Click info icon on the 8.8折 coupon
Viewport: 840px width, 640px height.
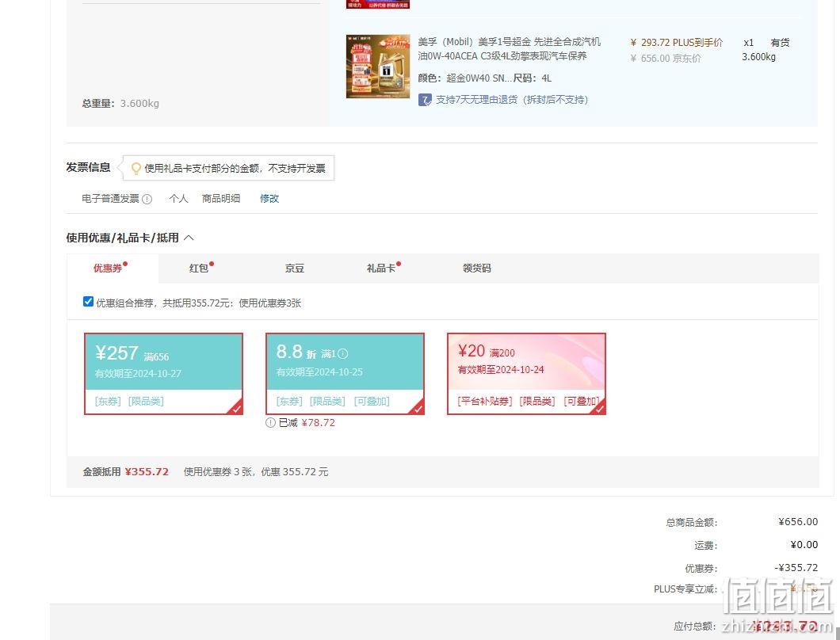click(343, 353)
